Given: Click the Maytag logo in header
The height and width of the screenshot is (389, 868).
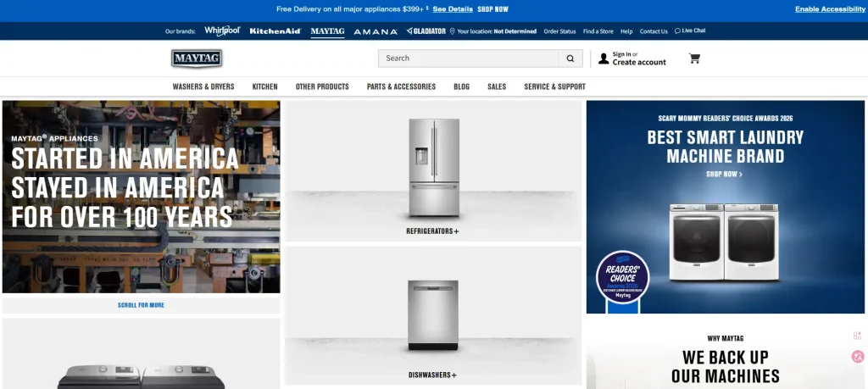Looking at the screenshot, I should pyautogui.click(x=197, y=58).
